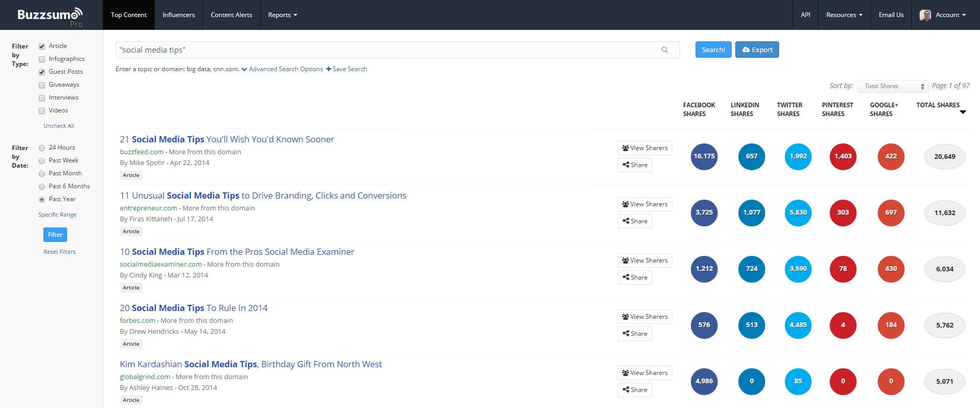
Task: Select the Past Month date filter
Action: tap(42, 174)
